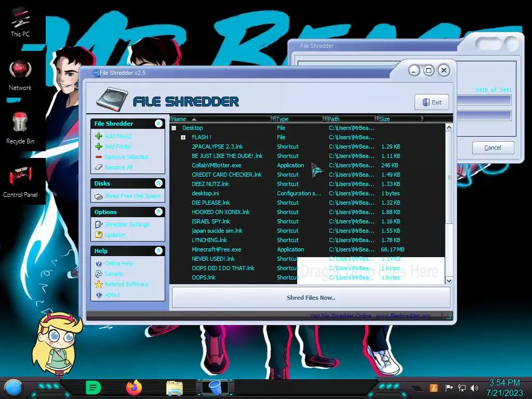532x399 pixels.
Task: Click the Exit button
Action: pyautogui.click(x=432, y=102)
